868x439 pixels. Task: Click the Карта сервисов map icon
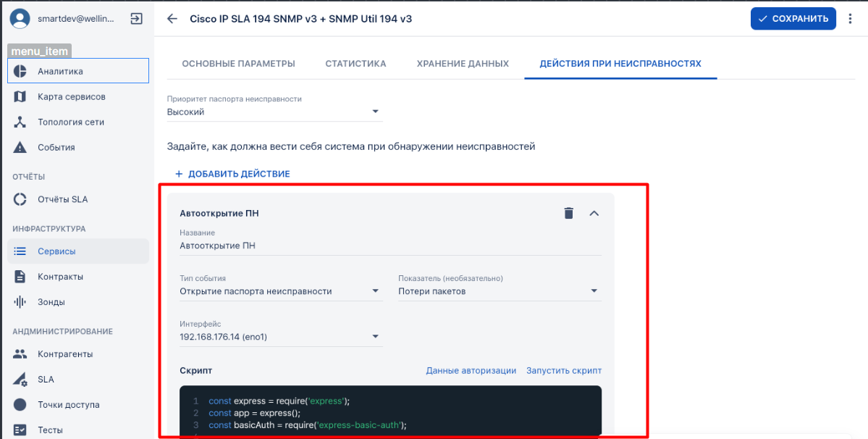pos(20,97)
